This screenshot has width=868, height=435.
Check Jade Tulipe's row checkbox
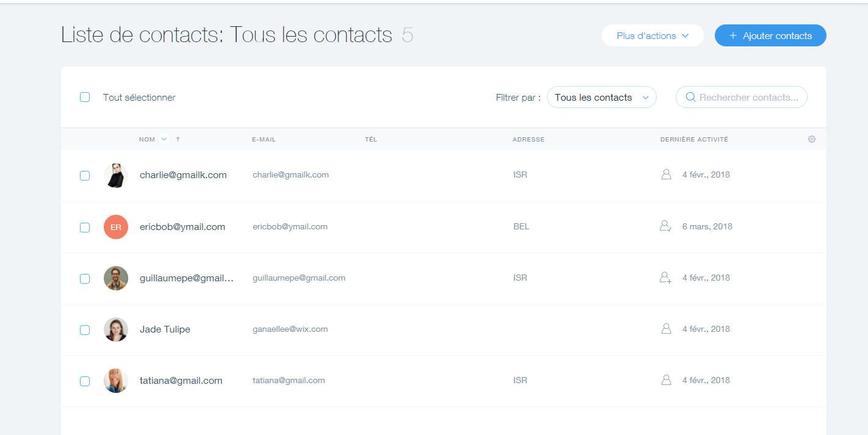click(x=84, y=329)
